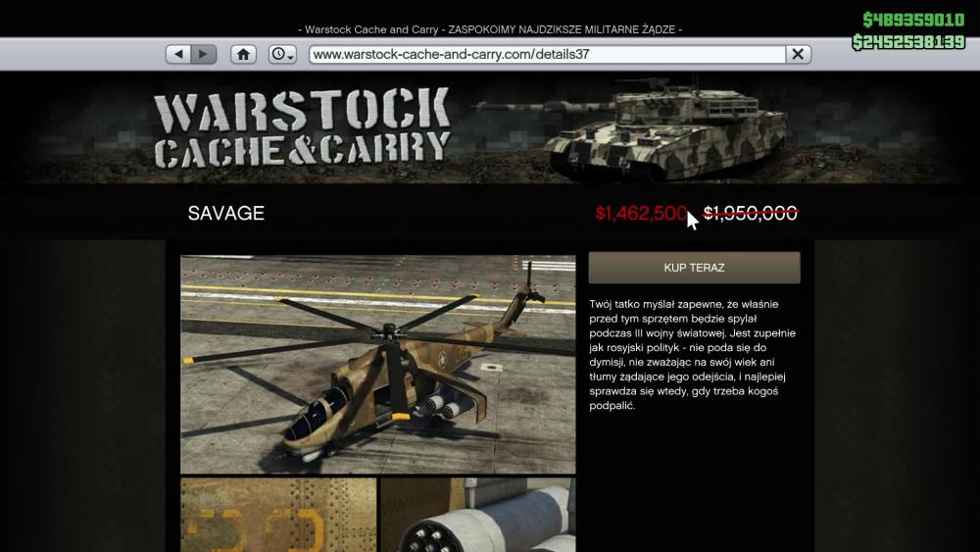Click the crossed-out $1,950,000 original price
Viewport: 980px width, 552px height.
coord(751,213)
